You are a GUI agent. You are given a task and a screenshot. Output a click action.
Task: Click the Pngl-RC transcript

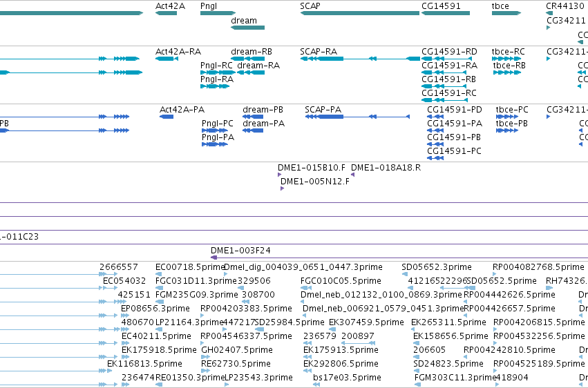218,72
